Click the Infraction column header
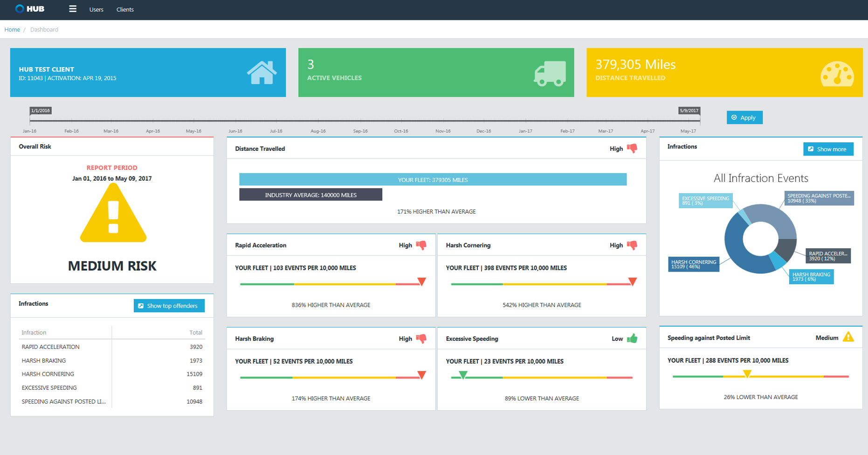Viewport: 868px width, 455px height. tap(34, 332)
